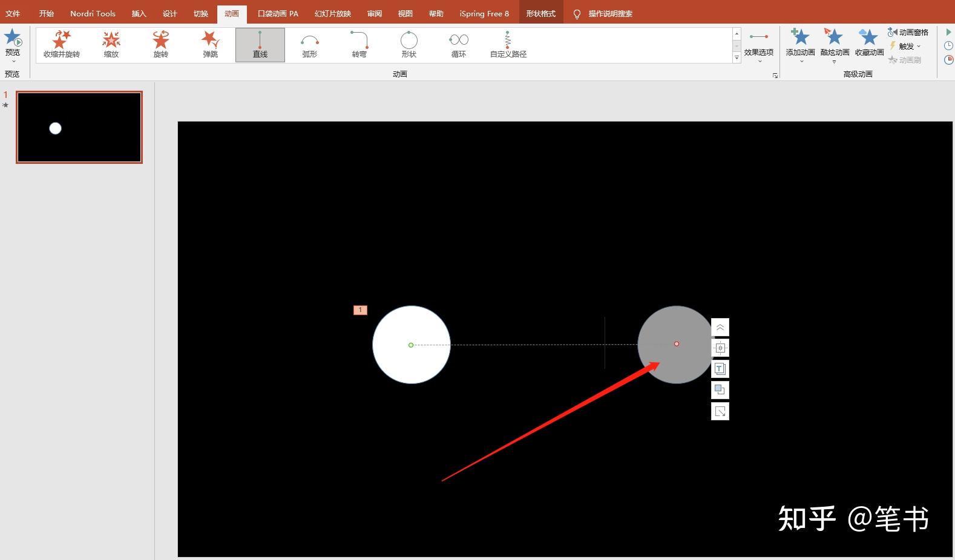This screenshot has width=955, height=560.
Task: Collapse the floating tool strip with double chevron
Action: [720, 327]
